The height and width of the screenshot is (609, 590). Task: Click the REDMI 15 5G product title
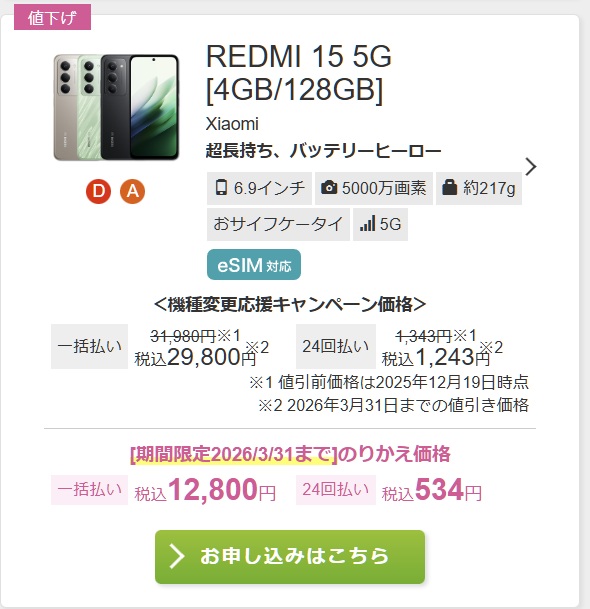click(298, 73)
